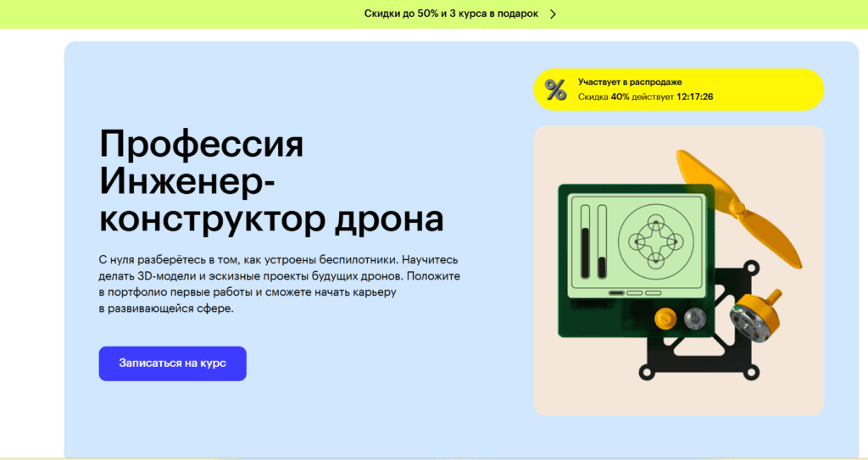868x460 pixels.
Task: Click the "Скидка 40%" discount text
Action: click(604, 97)
